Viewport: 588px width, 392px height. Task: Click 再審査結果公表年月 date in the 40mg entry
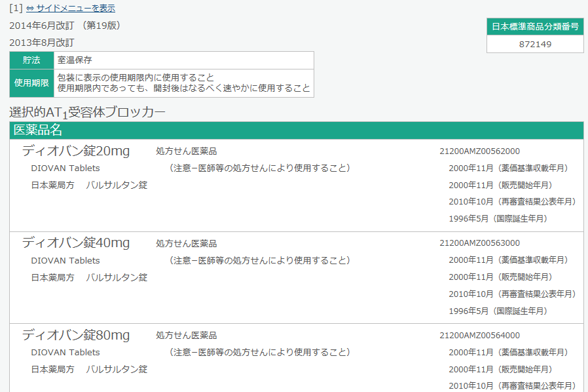(513, 294)
